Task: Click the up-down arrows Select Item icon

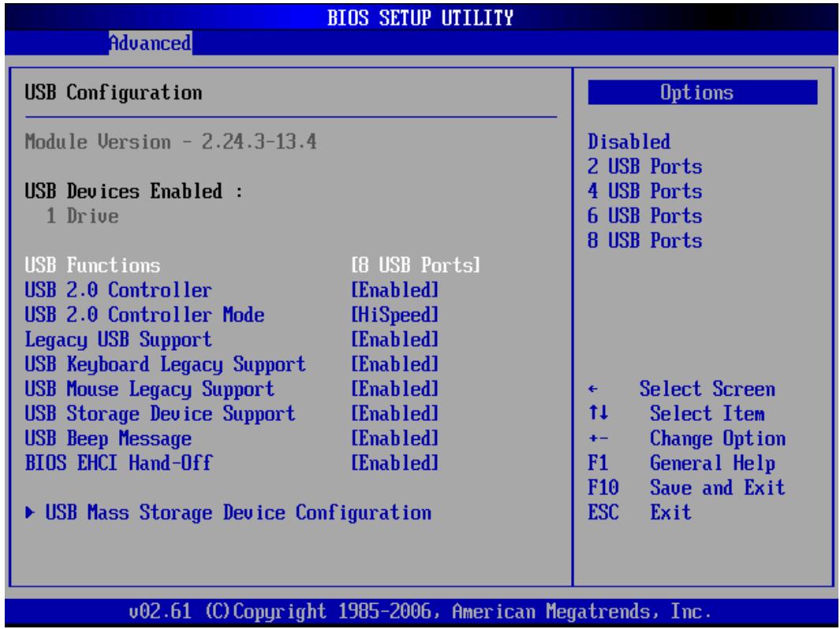Action: pyautogui.click(x=598, y=413)
